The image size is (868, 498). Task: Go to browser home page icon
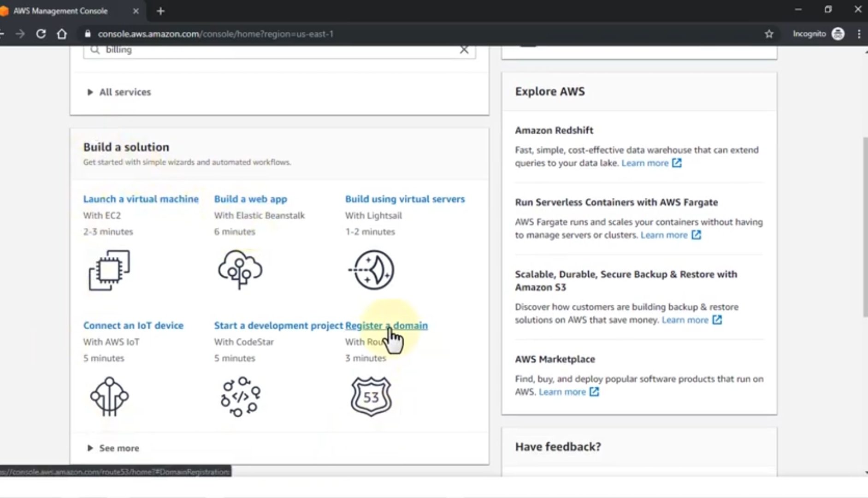click(62, 34)
